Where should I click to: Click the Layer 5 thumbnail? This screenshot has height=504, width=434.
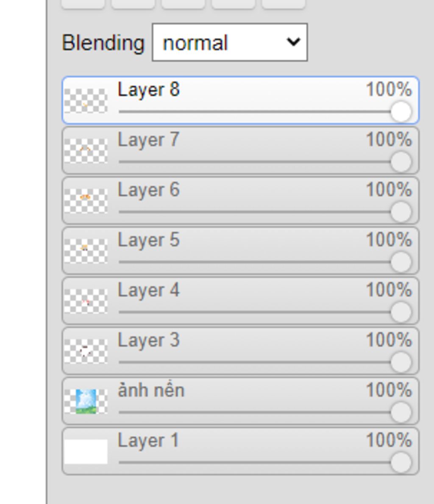pos(86,251)
